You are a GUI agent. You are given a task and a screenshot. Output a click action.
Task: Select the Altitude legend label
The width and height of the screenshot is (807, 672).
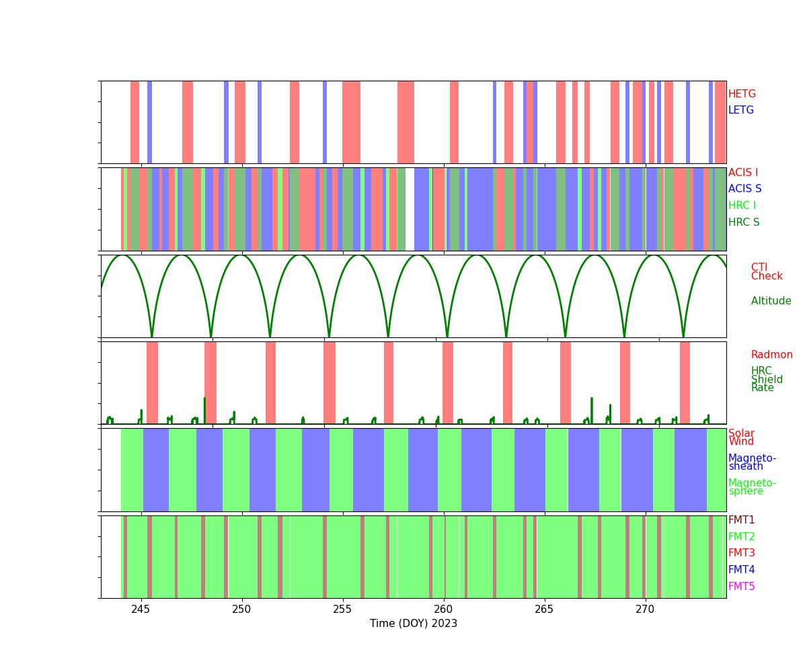tap(771, 301)
